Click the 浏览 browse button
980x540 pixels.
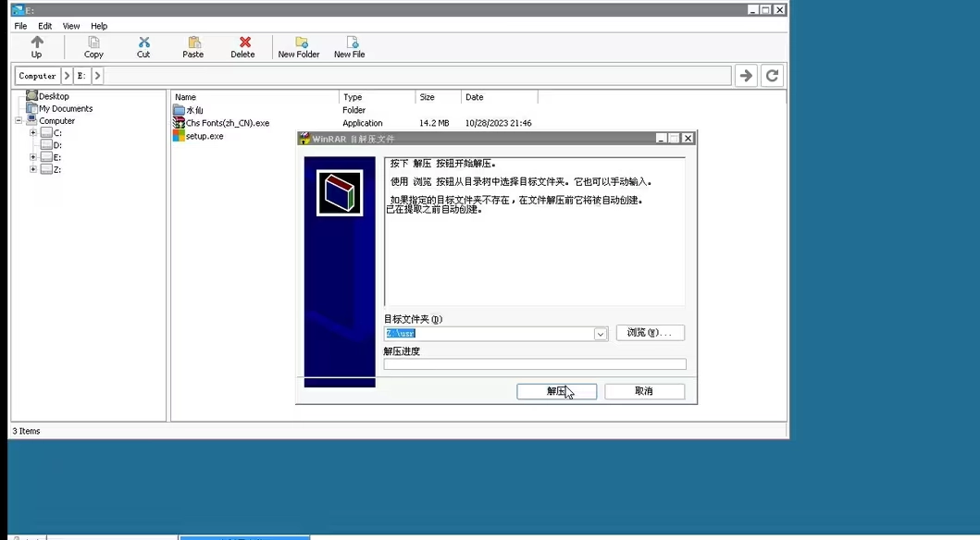(x=650, y=333)
